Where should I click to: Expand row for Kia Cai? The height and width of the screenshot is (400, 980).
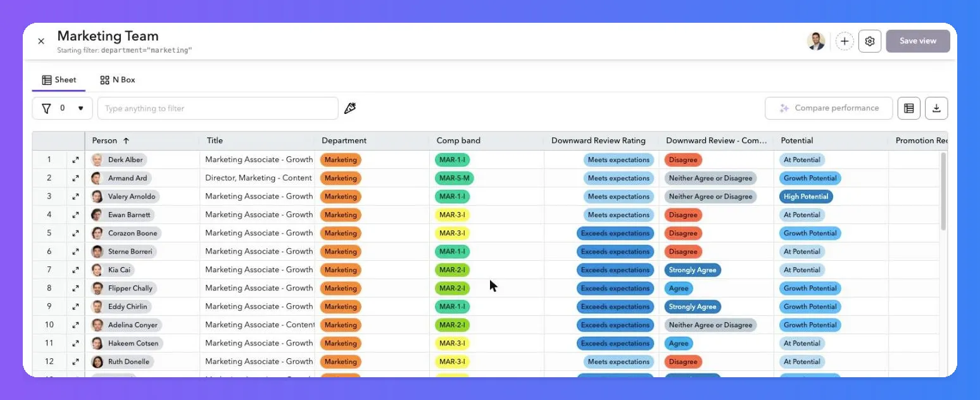[x=75, y=270]
